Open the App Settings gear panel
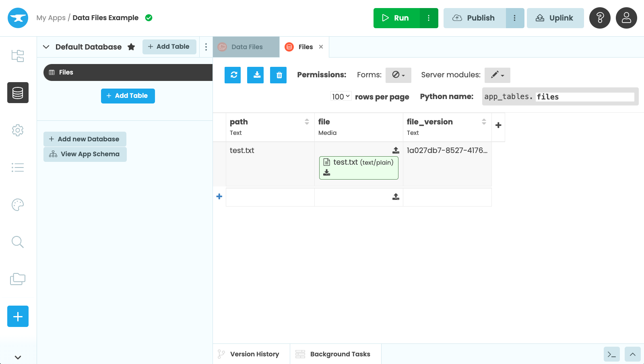644x364 pixels. 17,130
